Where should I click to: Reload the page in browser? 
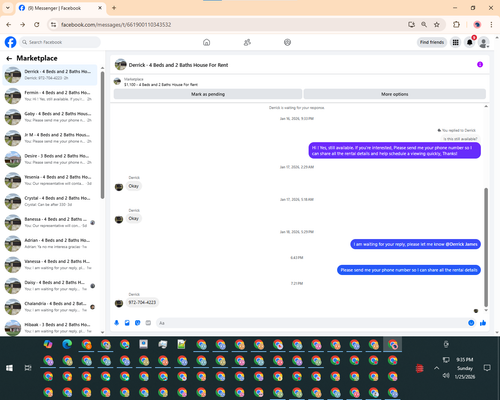pos(37,25)
